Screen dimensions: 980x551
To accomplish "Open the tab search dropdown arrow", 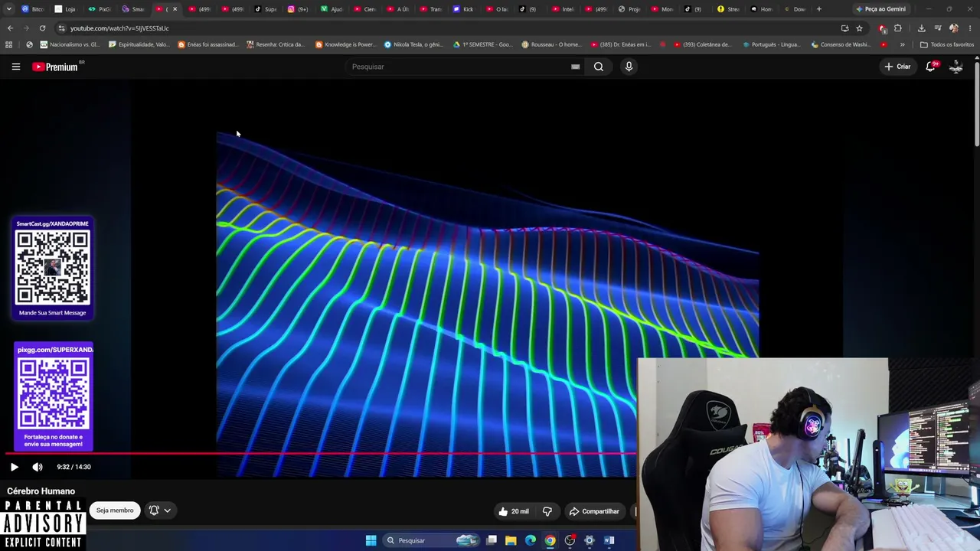I will point(10,9).
